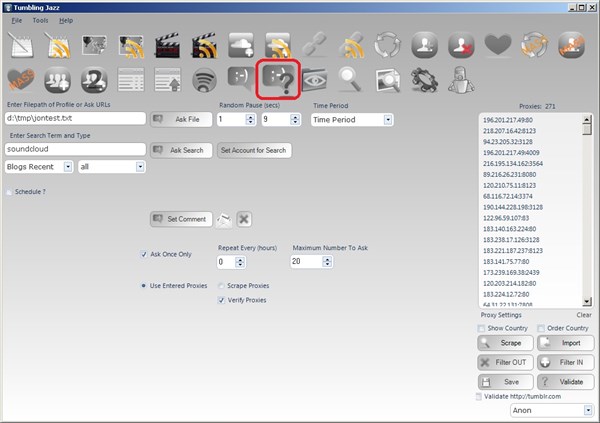Viewport: 600px width, 423px height.
Task: Select the photo post icon
Action: click(x=94, y=45)
